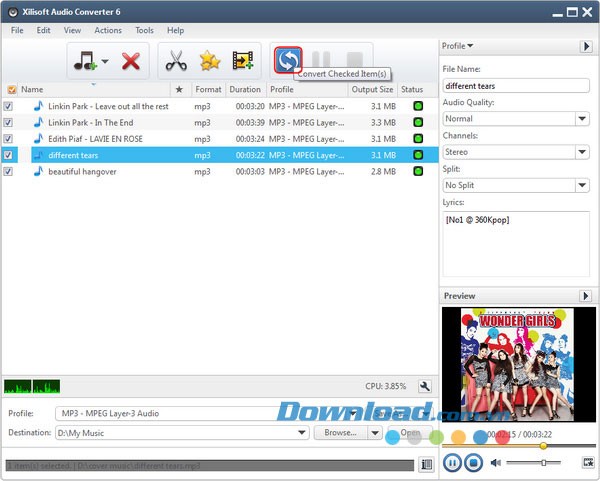600x481 pixels.
Task: Expand the Destination path dropdown
Action: (302, 433)
